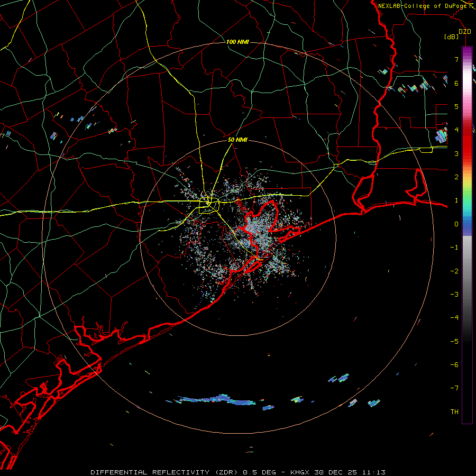Image resolution: width=476 pixels, height=476 pixels.
Task: Select the "-1" value on the dB scale
Action: (454, 248)
